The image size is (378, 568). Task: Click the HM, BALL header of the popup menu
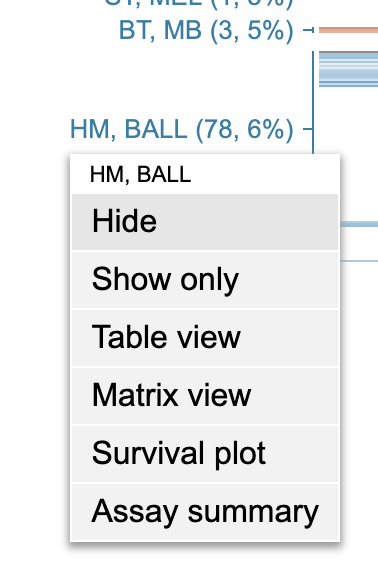pos(140,175)
